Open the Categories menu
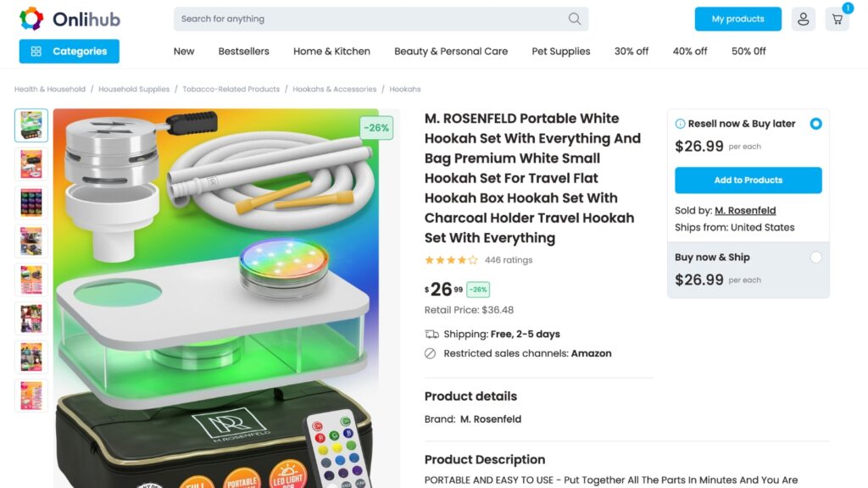This screenshot has height=488, width=868. click(70, 52)
